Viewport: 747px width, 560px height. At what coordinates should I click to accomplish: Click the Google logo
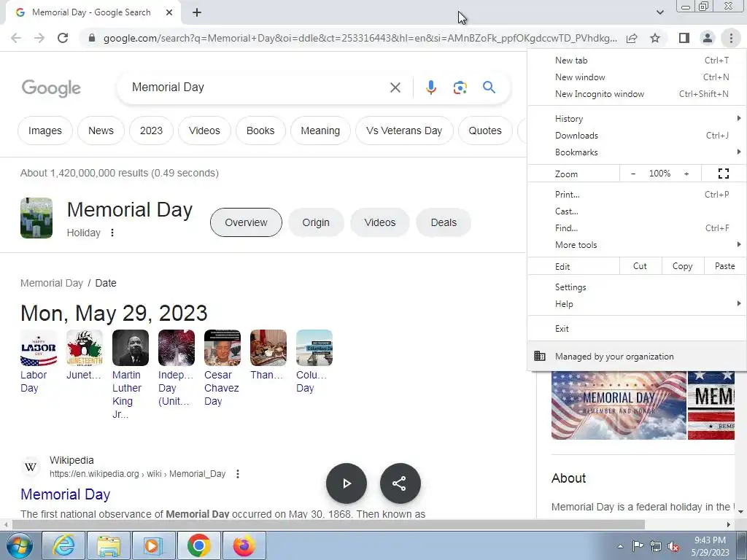pyautogui.click(x=51, y=88)
